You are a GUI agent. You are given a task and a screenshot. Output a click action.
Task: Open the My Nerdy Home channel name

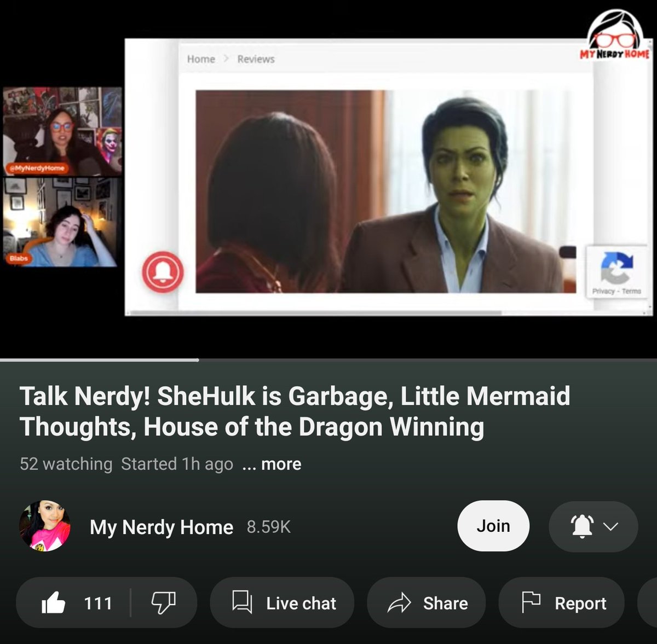pyautogui.click(x=162, y=527)
